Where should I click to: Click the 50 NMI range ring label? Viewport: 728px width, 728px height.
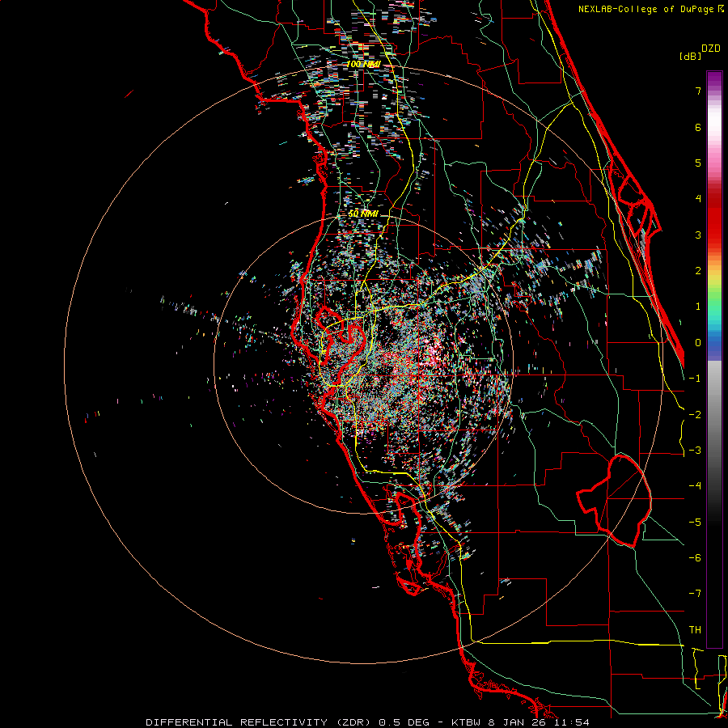coord(363,214)
